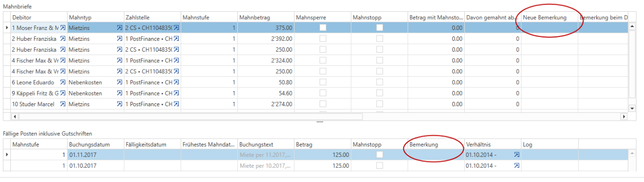Click Mahnbriefe vertical scrollbar up arrow
644x182 pixels.
633,27
